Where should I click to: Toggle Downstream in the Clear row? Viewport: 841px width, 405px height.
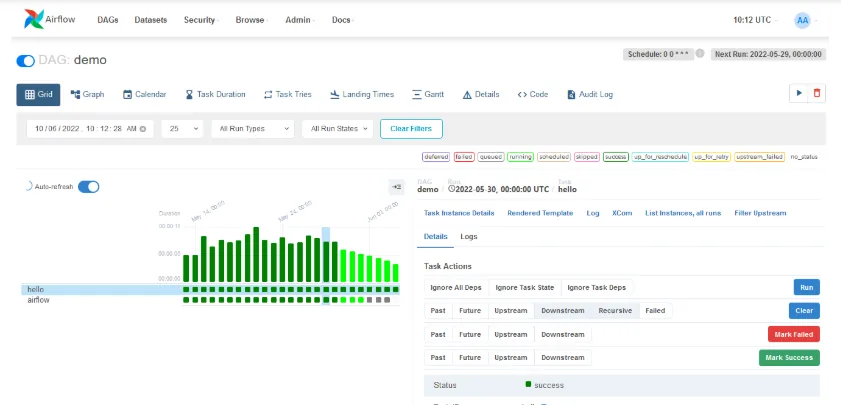pos(563,311)
